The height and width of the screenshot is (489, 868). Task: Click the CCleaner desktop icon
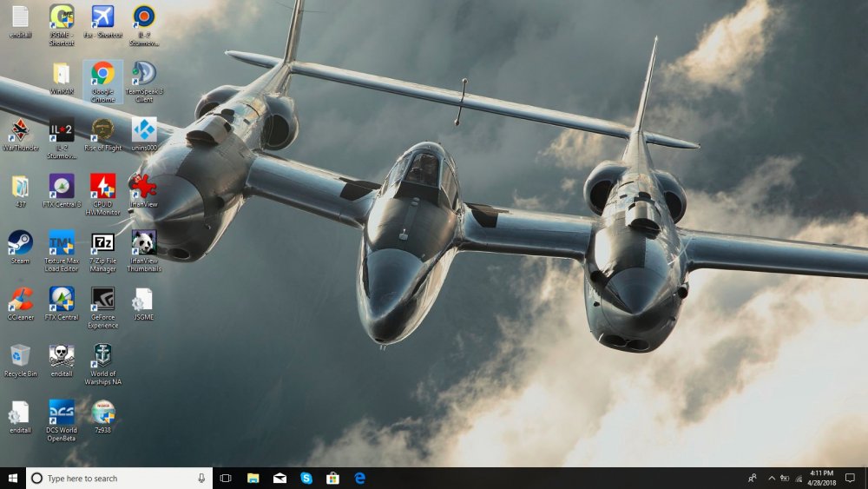(x=19, y=300)
